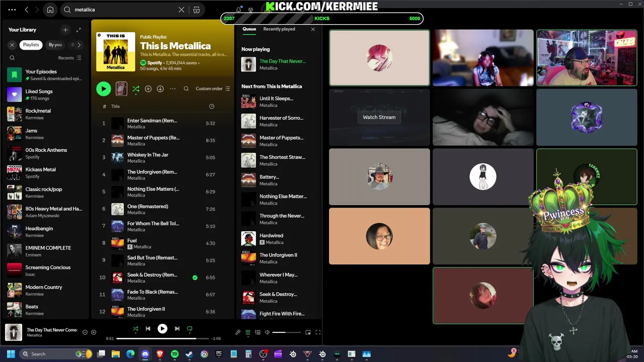Click Watch Stream button in Discord call
644x362 pixels.
(x=379, y=117)
